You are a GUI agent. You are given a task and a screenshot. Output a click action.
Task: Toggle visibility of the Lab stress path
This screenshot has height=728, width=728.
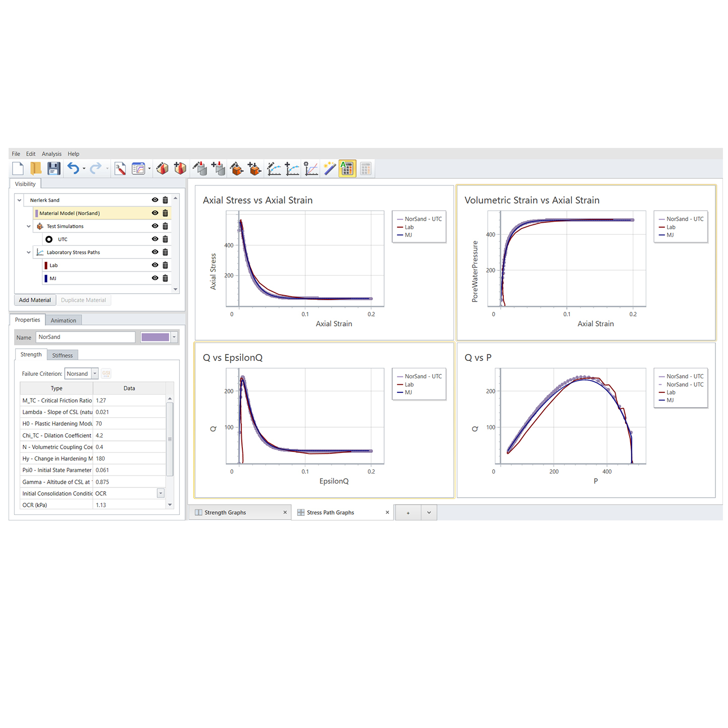coord(155,265)
